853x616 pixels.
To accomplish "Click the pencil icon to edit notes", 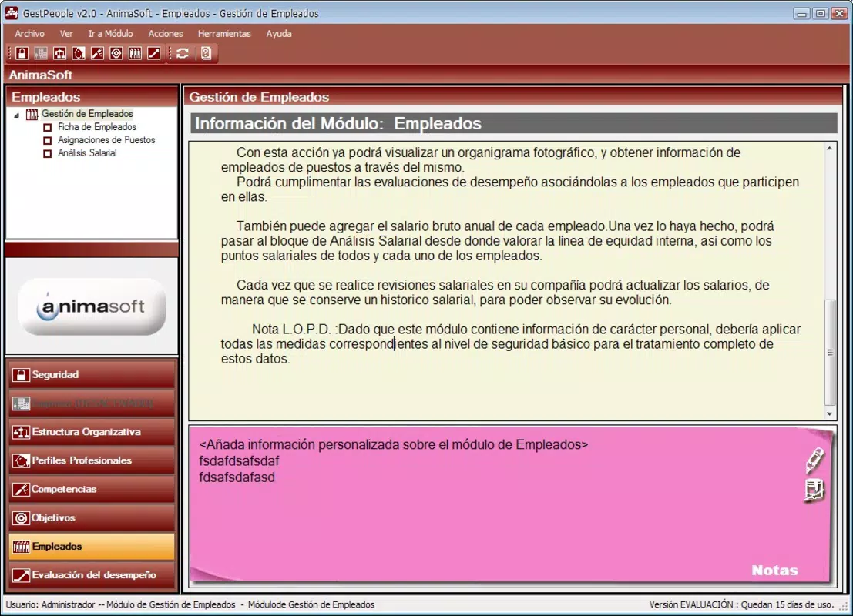I will (x=814, y=460).
